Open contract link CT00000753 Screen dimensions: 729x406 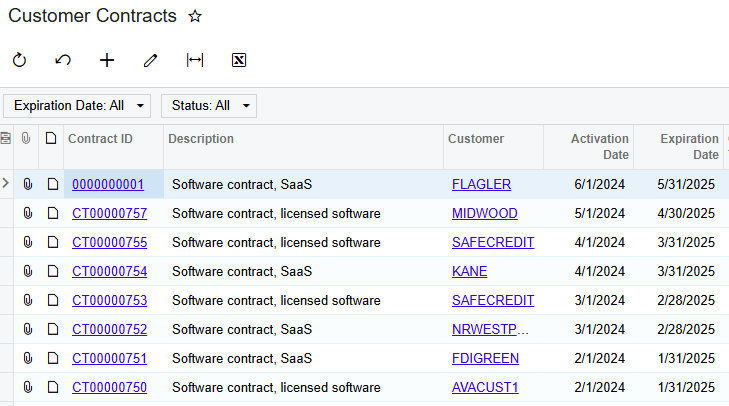point(110,300)
